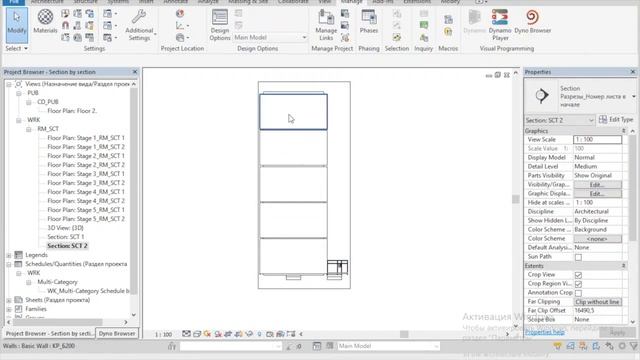Image resolution: width=640 pixels, height=360 pixels.
Task: Click the Far Clip Offset 16490,5 value
Action: [x=597, y=311]
